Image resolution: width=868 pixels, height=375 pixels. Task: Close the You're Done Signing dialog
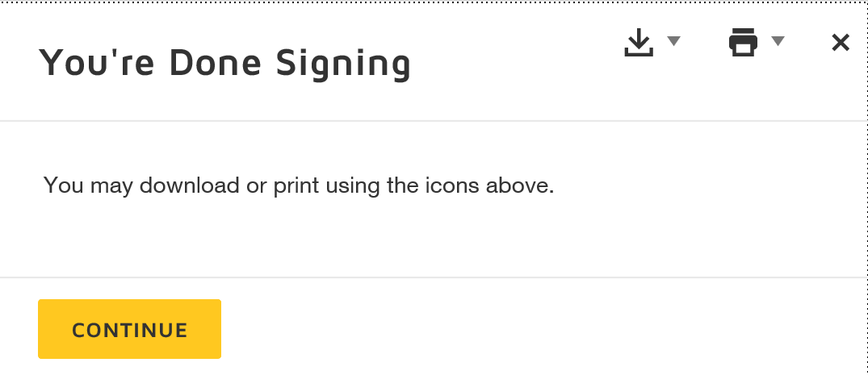[x=841, y=43]
